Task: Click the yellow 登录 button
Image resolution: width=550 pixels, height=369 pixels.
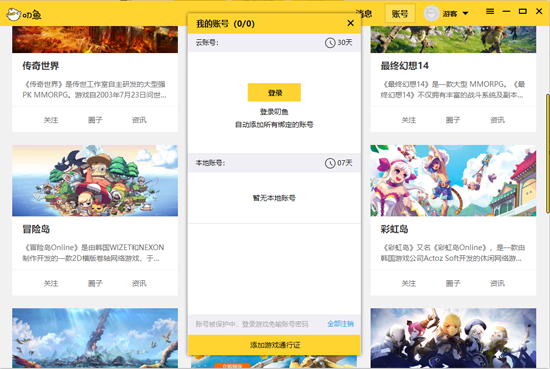Action: tap(274, 92)
